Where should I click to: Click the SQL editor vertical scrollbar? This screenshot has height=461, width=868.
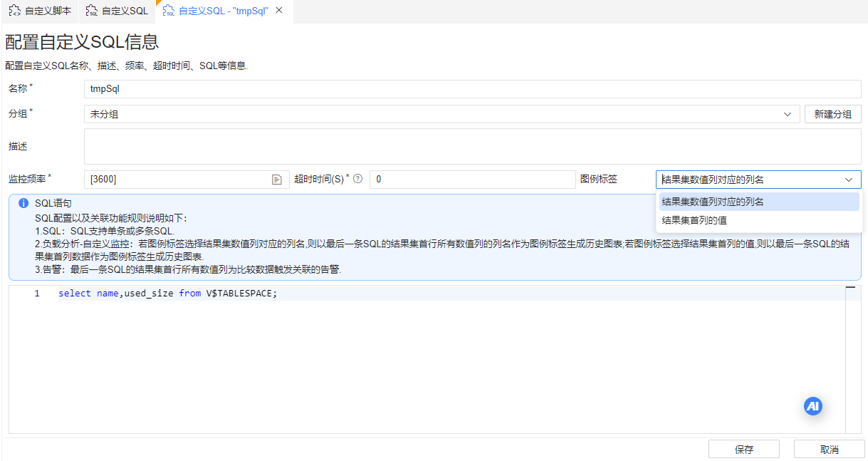(x=853, y=359)
